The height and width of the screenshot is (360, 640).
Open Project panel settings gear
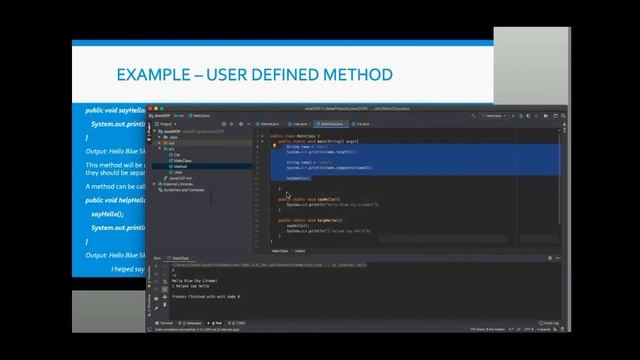click(x=241, y=124)
